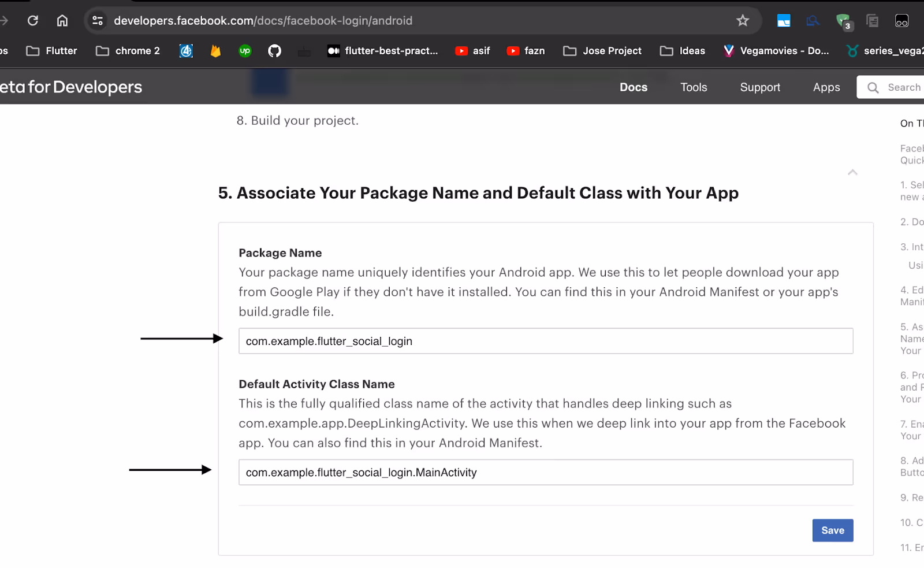Open the fazn YouTube bookmark
Screen dimensions: 924x568
tap(526, 51)
